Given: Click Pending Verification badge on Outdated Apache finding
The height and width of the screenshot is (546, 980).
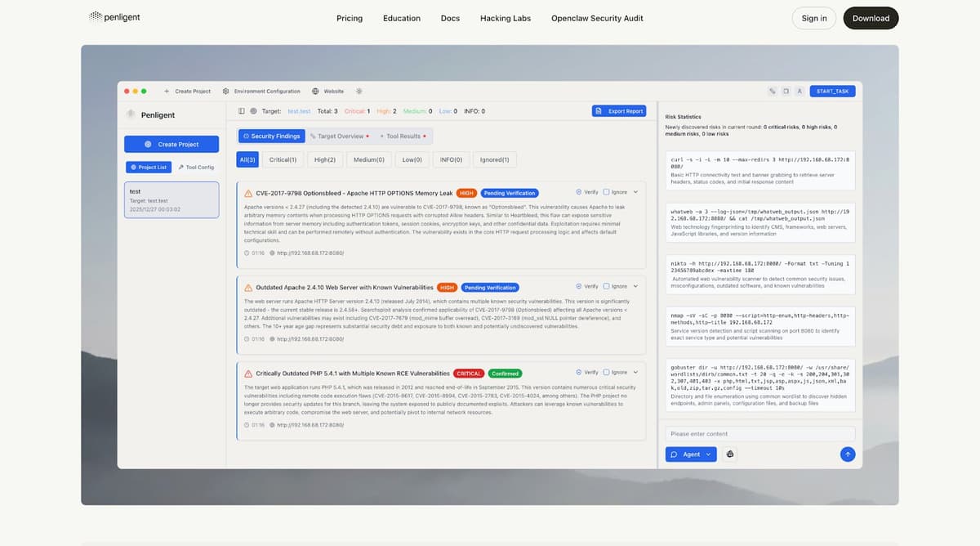Looking at the screenshot, I should tap(490, 288).
